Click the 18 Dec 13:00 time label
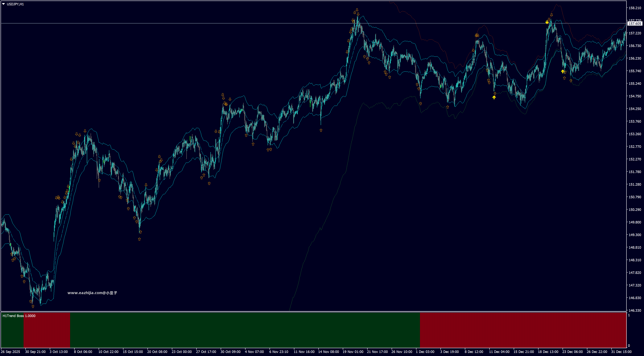This screenshot has height=356, width=644. click(548, 352)
